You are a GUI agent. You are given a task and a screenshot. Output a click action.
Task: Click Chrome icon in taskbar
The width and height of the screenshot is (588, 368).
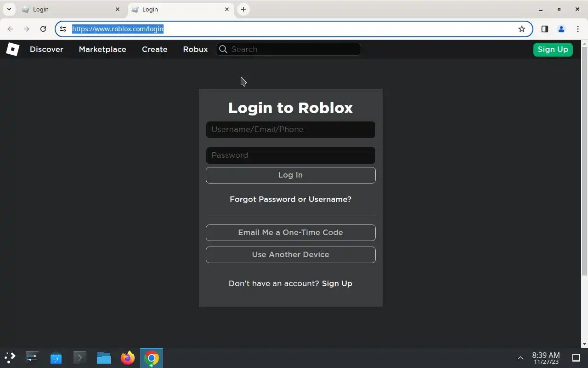click(x=152, y=357)
